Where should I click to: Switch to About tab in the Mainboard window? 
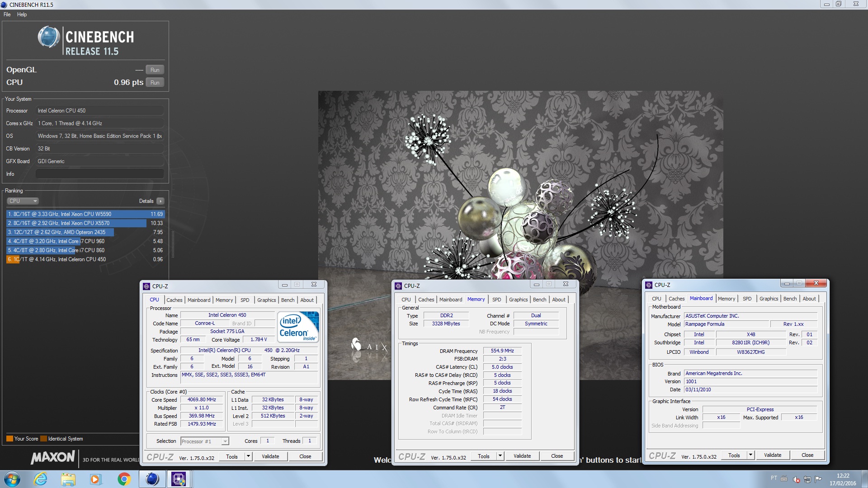pos(809,299)
